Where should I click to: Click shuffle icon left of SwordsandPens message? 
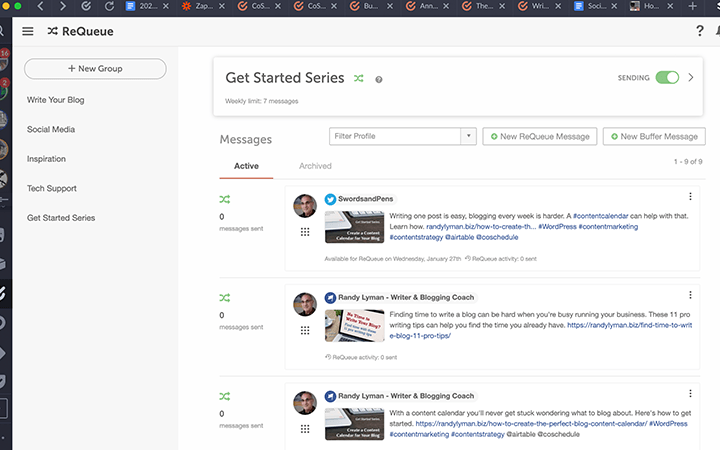pos(225,199)
